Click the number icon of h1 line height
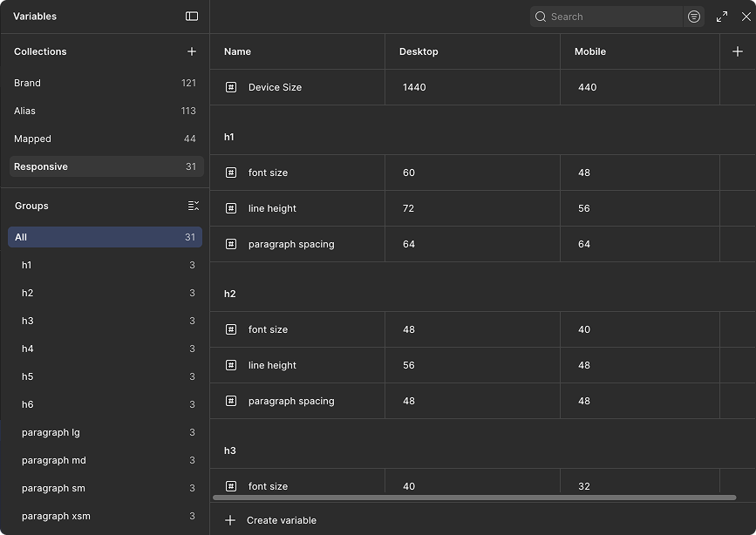Screen dimensions: 756x535 [231, 208]
